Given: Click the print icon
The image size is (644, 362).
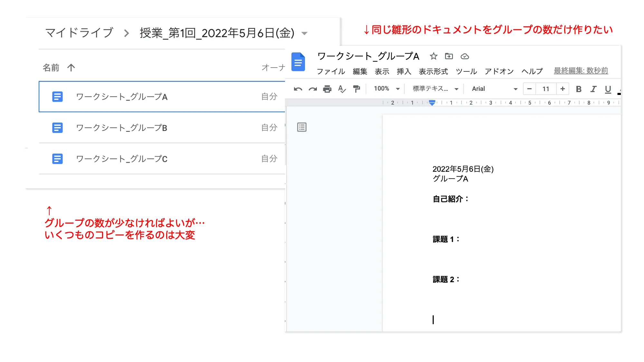Looking at the screenshot, I should coord(327,89).
